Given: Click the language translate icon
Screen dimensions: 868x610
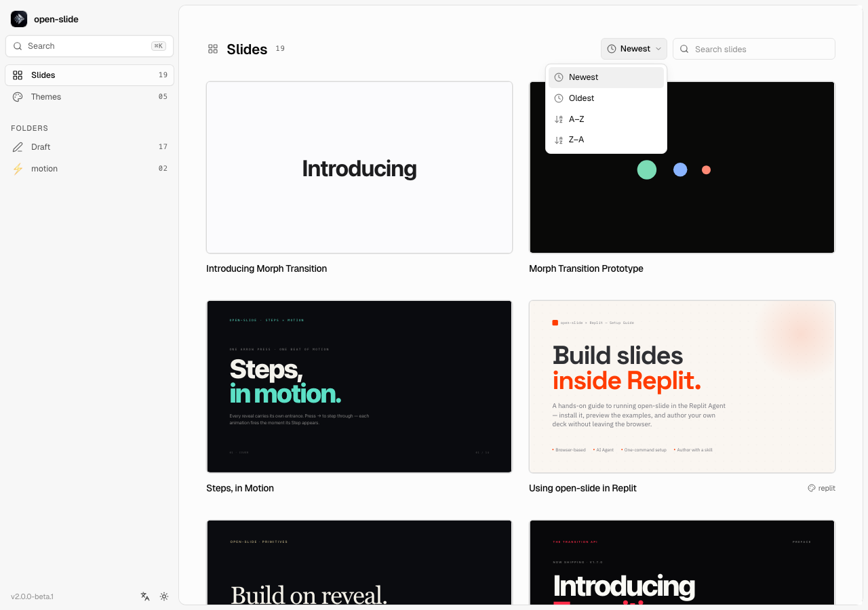Looking at the screenshot, I should [x=145, y=596].
